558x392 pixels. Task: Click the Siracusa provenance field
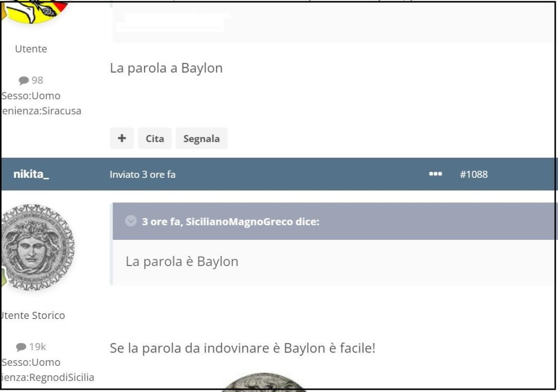point(42,111)
